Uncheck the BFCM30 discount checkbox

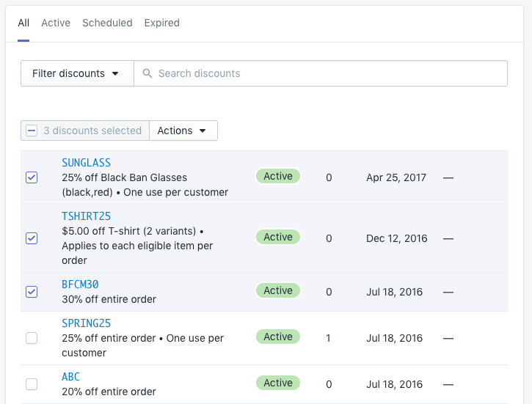click(x=32, y=292)
